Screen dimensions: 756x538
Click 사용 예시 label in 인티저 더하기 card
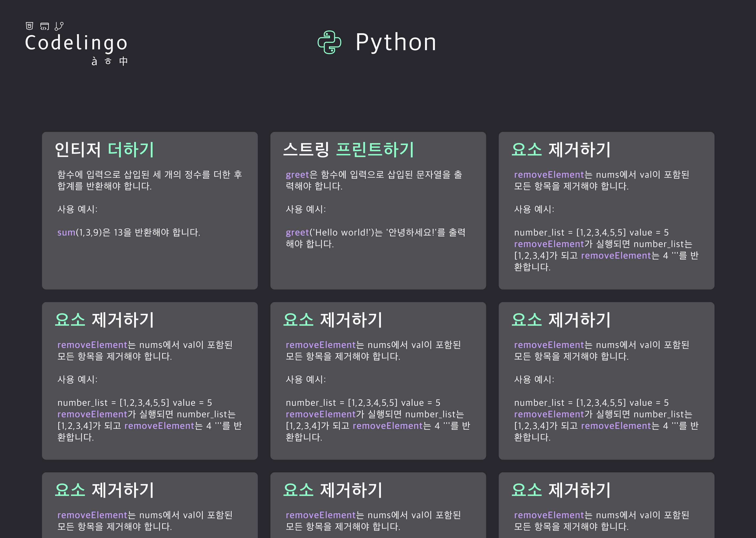(77, 209)
